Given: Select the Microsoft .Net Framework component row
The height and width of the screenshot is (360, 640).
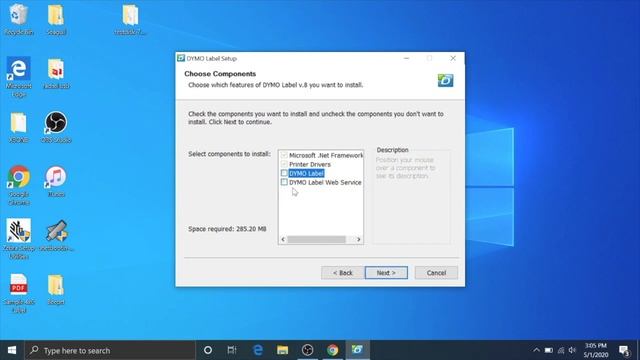Looking at the screenshot, I should click(326, 156).
